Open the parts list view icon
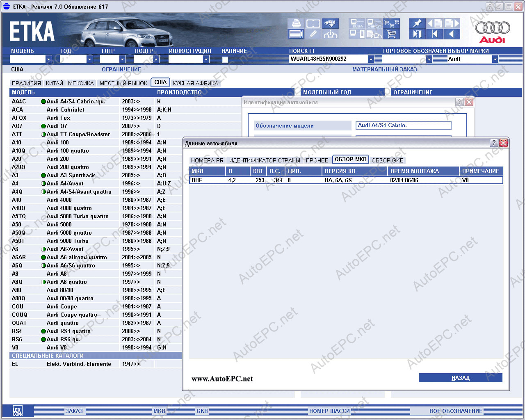The image size is (525, 420). click(x=296, y=34)
